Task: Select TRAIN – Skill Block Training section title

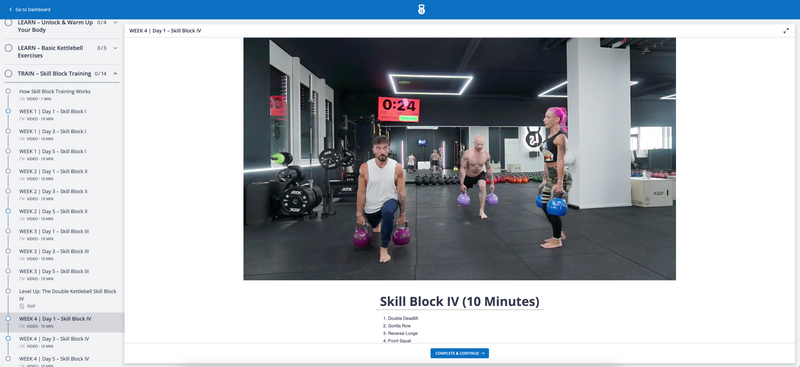Action: click(x=55, y=74)
